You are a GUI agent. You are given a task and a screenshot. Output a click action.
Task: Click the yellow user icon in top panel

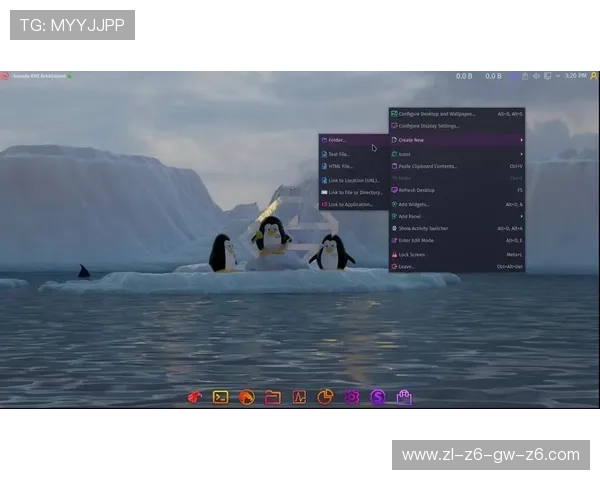click(593, 76)
